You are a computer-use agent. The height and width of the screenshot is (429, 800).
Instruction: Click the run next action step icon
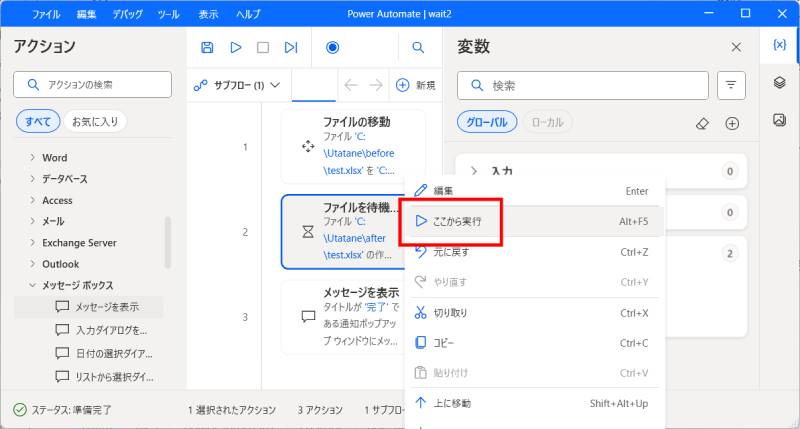point(291,47)
